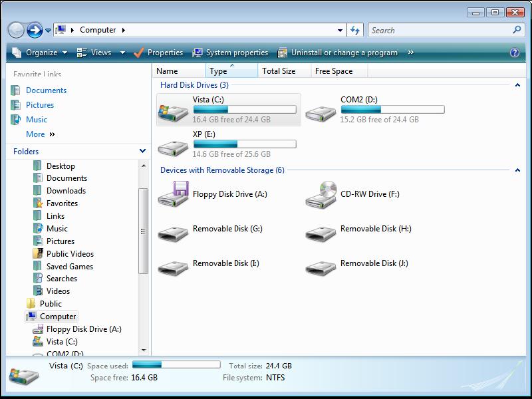Select the Floppy Disk Drive (A:) icon in file list
The height and width of the screenshot is (399, 532).
coord(173,194)
